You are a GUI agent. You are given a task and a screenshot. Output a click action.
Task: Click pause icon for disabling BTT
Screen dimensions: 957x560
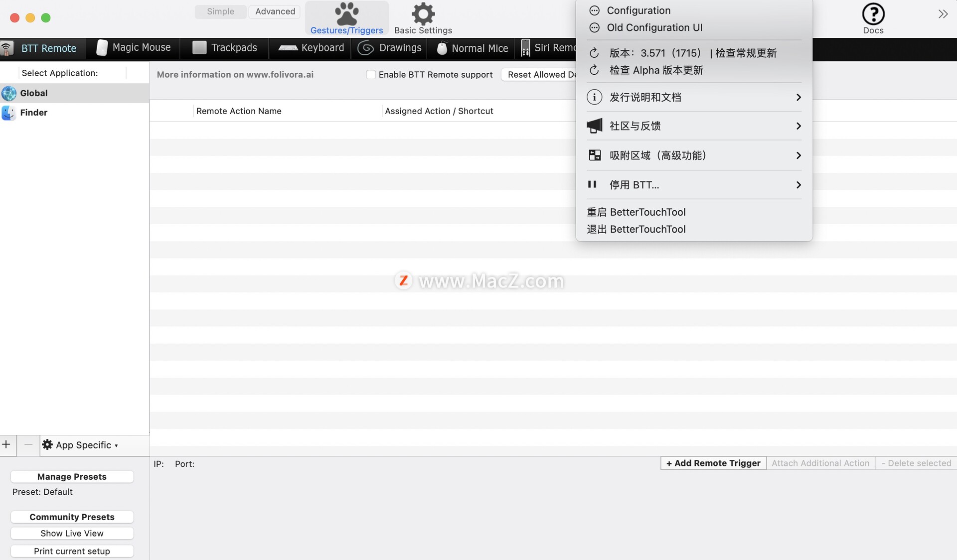tap(592, 184)
